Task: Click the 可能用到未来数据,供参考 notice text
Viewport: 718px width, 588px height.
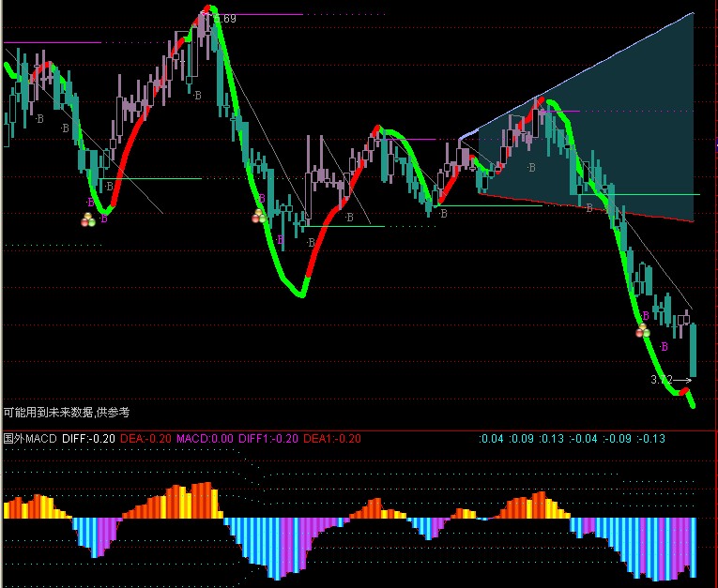Action: (67, 413)
